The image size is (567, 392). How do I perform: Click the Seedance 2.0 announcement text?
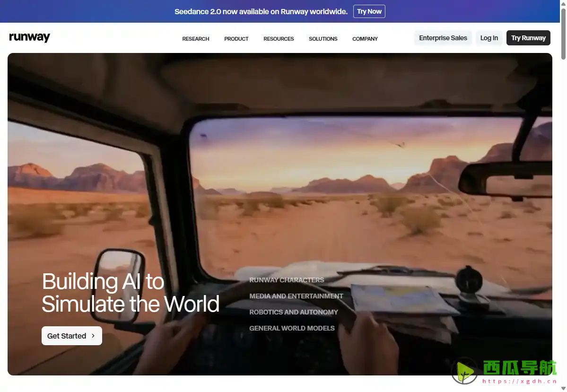261,11
